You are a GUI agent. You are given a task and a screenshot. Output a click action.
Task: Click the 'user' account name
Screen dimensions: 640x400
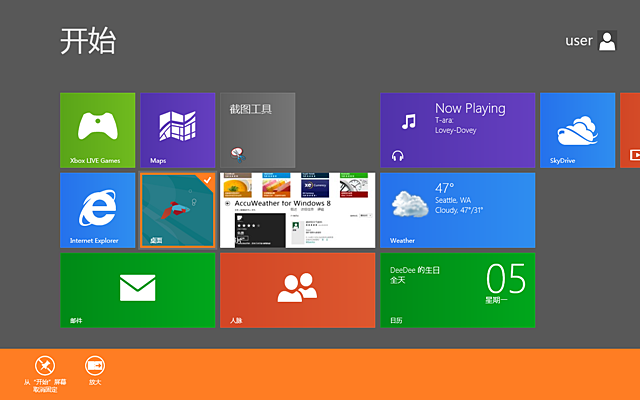click(x=579, y=41)
